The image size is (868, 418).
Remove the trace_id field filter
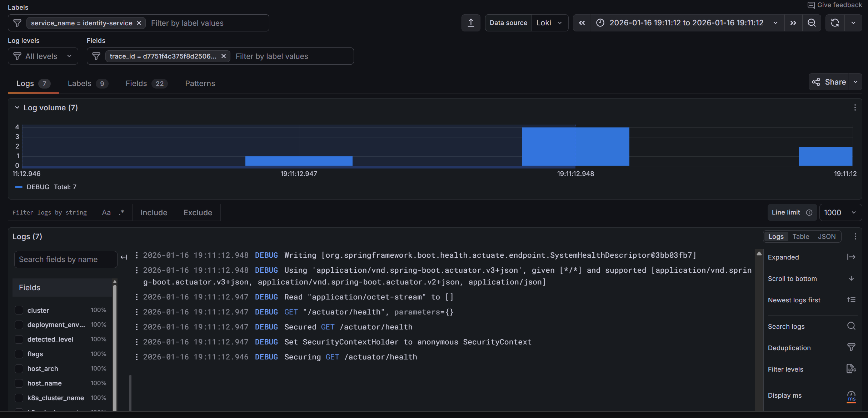[x=224, y=56]
